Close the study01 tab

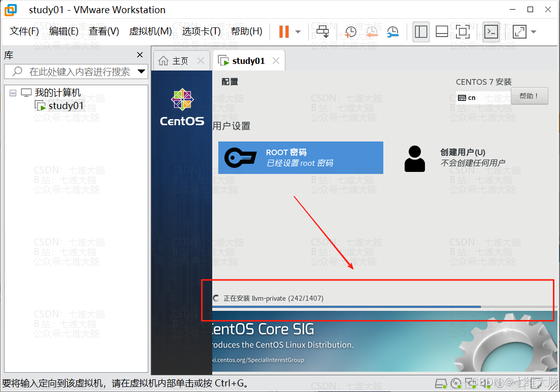tap(276, 61)
